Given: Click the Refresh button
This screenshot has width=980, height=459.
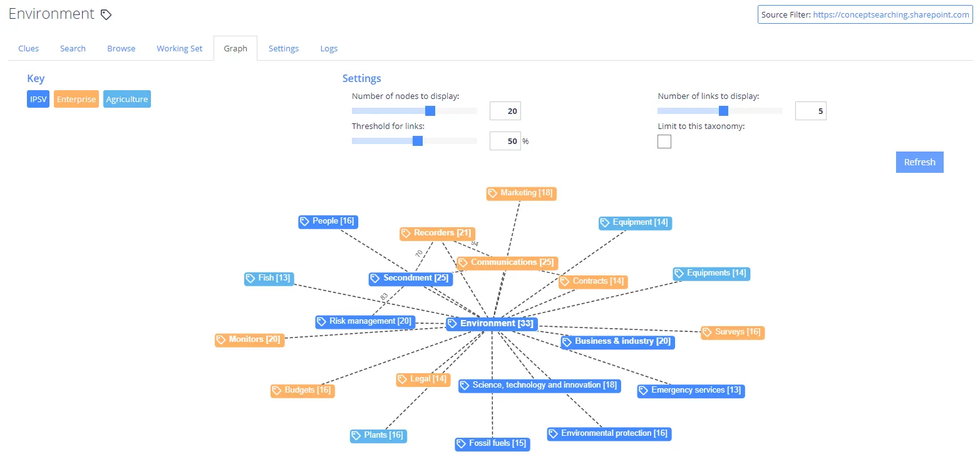Looking at the screenshot, I should pyautogui.click(x=919, y=162).
